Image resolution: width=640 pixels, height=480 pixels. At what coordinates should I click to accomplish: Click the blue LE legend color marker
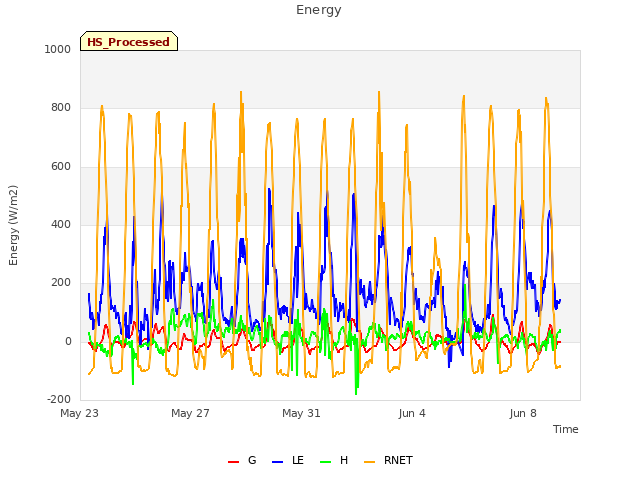click(277, 462)
